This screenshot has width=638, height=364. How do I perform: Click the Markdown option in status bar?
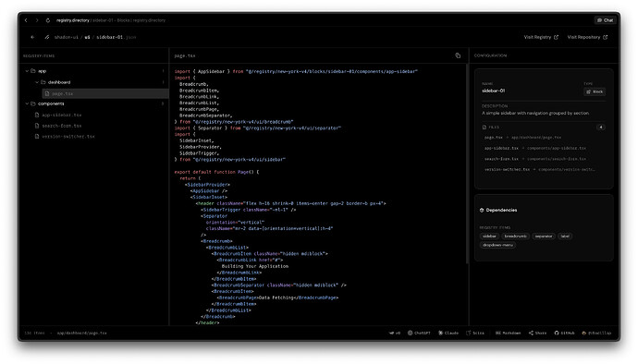tap(509, 334)
